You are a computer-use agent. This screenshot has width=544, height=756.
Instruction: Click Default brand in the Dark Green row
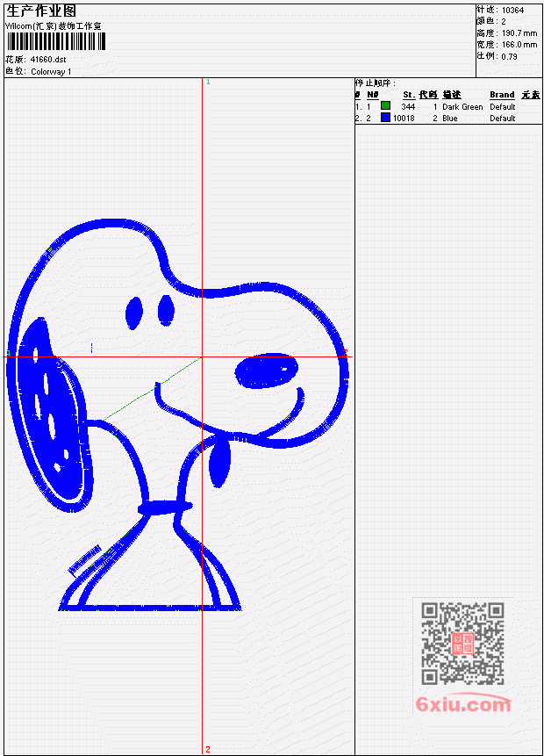tap(503, 106)
